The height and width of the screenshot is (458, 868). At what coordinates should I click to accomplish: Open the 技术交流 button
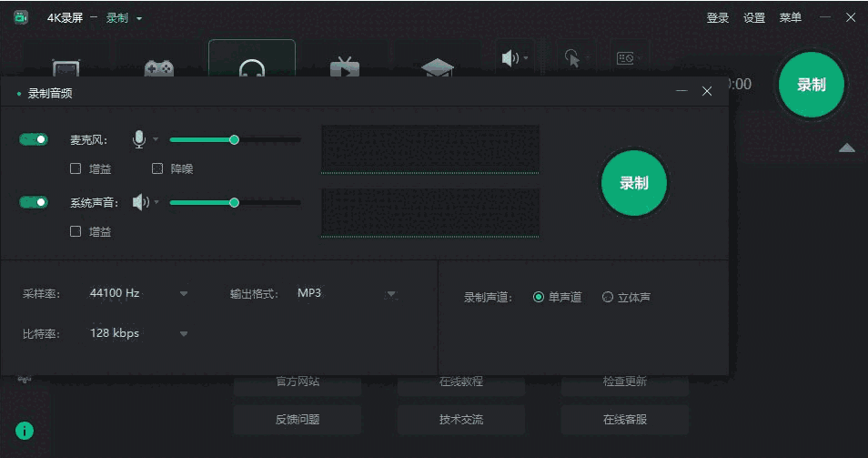pyautogui.click(x=461, y=419)
